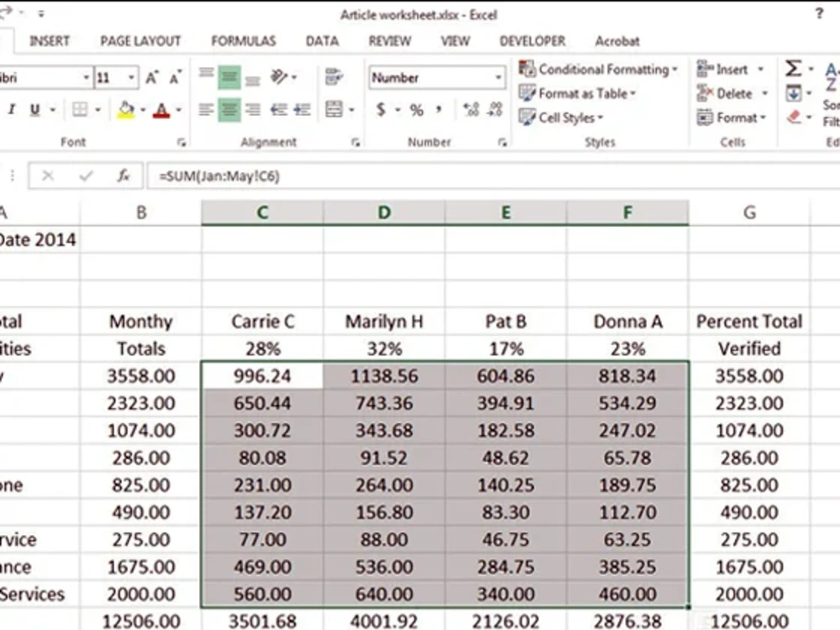Expand the borders dropdown arrow
Viewport: 840px width, 630px height.
tap(97, 110)
